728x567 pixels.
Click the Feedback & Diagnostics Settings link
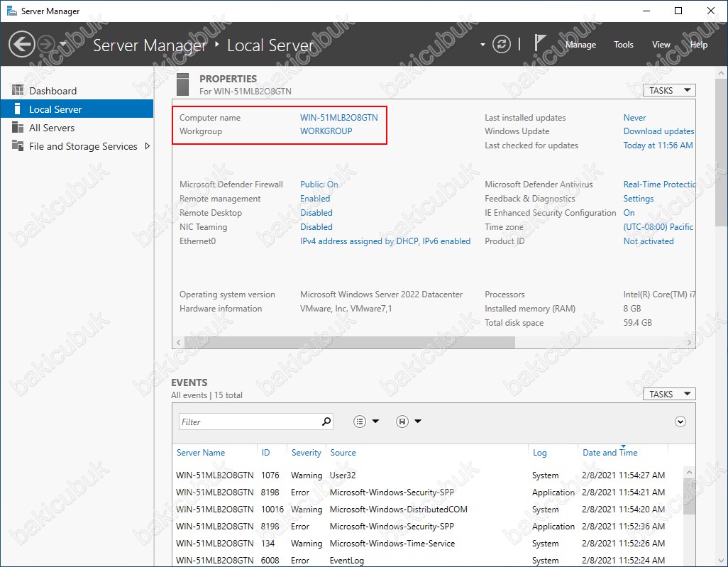coord(639,198)
